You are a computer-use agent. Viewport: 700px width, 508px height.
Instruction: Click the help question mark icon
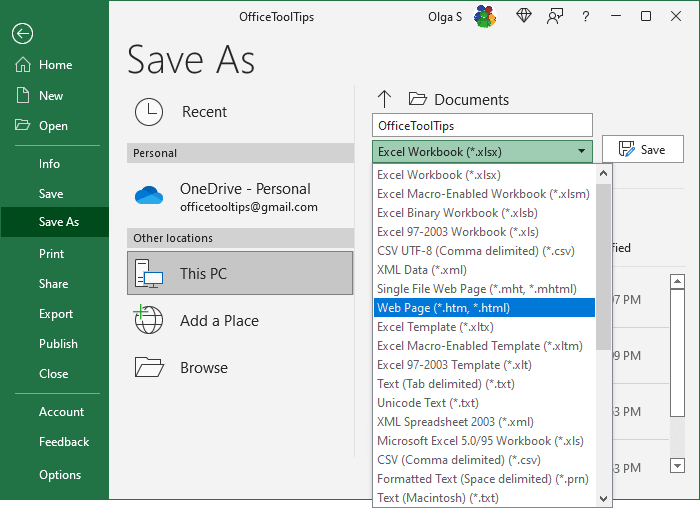pos(585,17)
